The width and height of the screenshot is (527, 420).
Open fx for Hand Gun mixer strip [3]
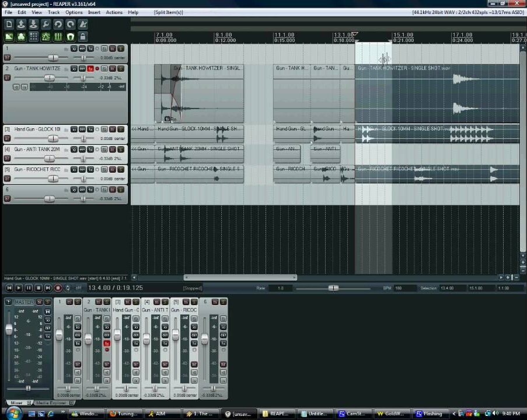[x=136, y=344]
